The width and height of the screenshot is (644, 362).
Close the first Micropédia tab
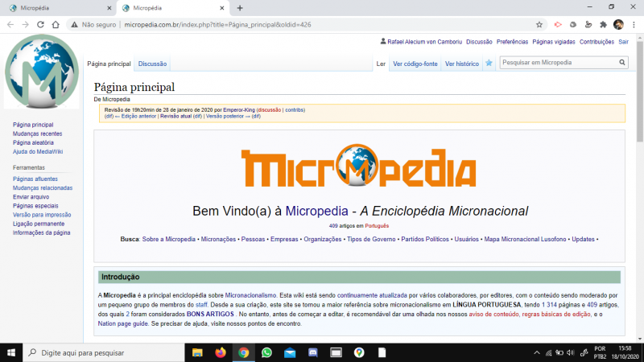(109, 8)
